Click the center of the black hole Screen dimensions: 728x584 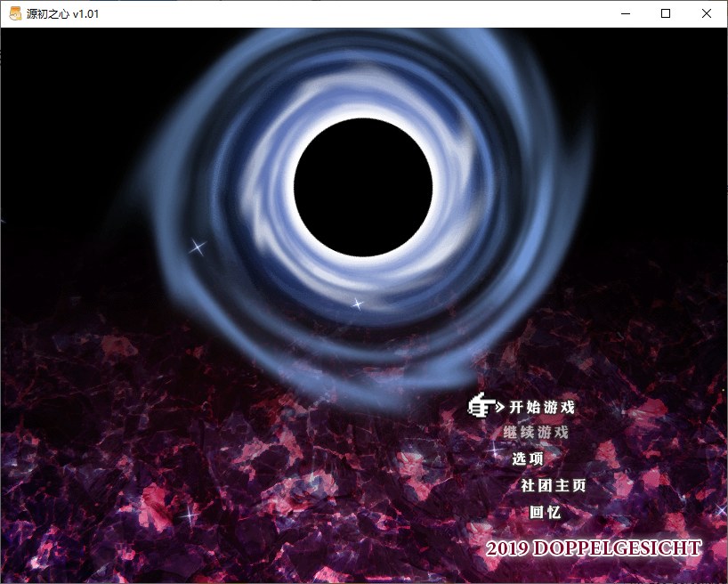pos(363,185)
